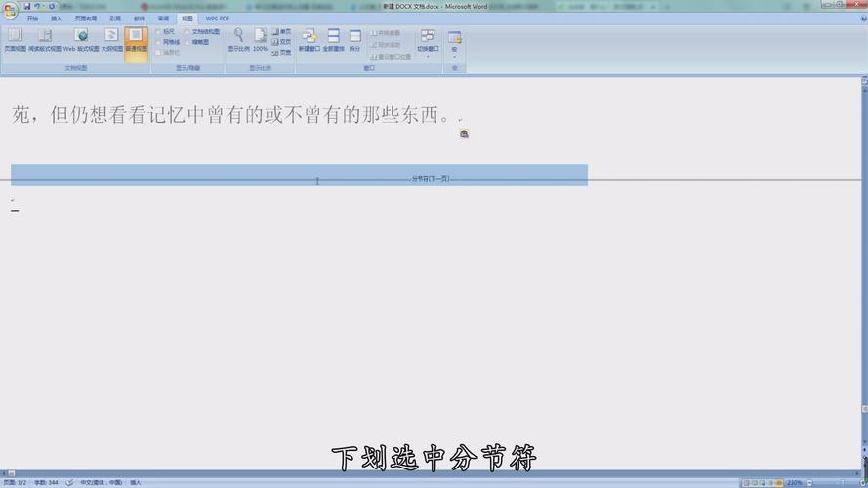Undo last action in quick access toolbar
The width and height of the screenshot is (868, 488).
(x=37, y=6)
